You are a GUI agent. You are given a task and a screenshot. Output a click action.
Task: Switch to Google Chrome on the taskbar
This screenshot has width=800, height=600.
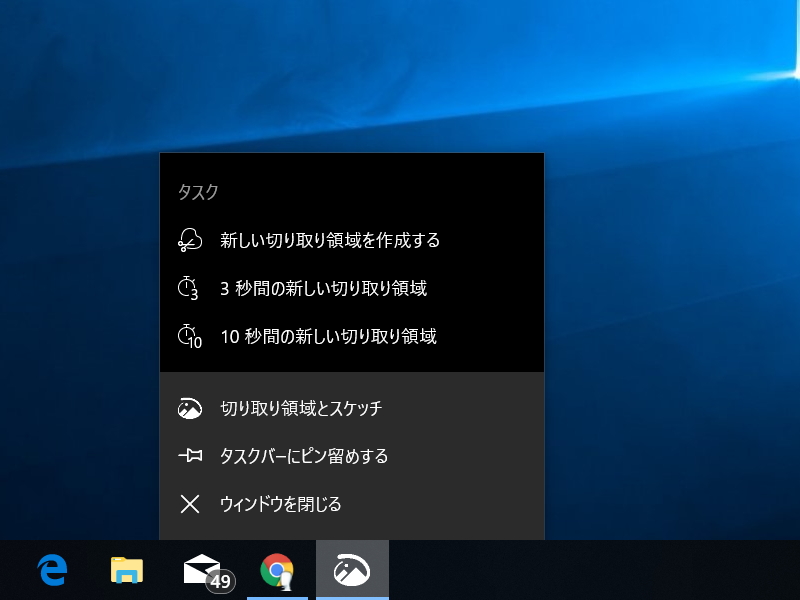(x=277, y=570)
